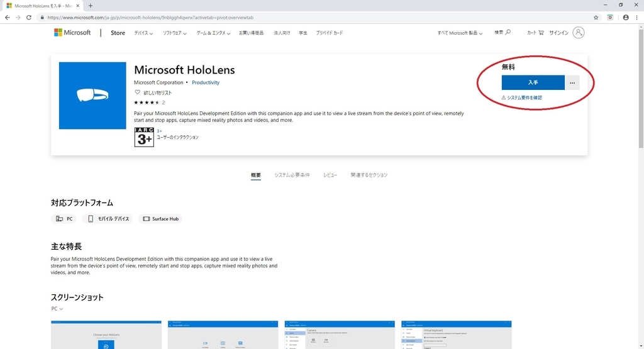Click the Microsoft HoloLens title
The image size is (644, 349).
tap(184, 70)
